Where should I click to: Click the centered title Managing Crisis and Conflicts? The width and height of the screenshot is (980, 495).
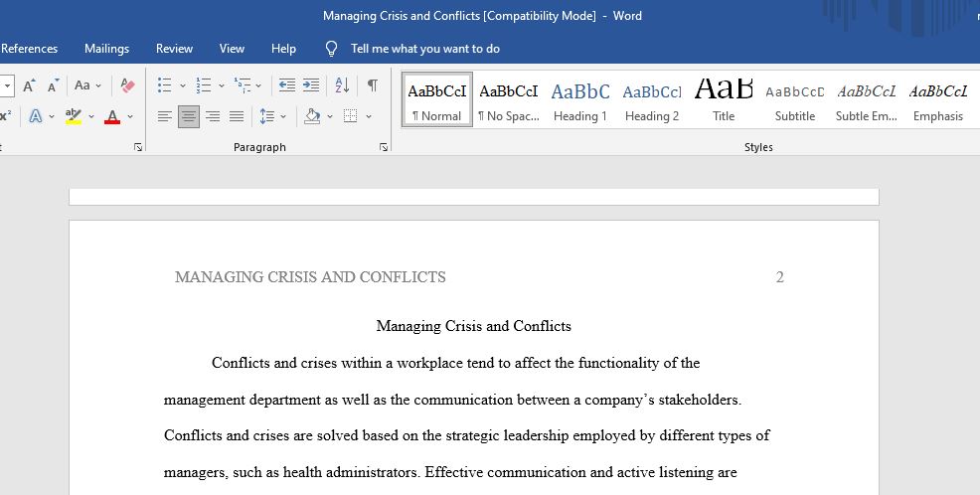click(x=474, y=326)
